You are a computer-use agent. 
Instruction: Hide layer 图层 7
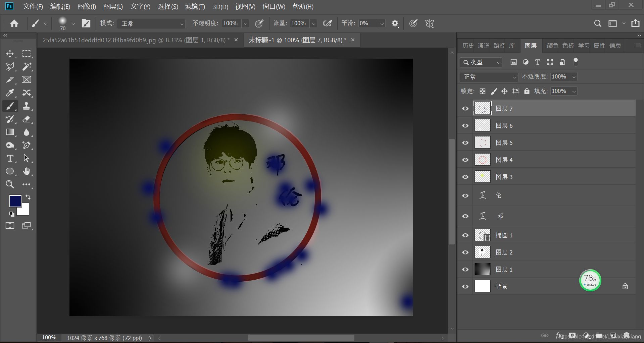[465, 109]
